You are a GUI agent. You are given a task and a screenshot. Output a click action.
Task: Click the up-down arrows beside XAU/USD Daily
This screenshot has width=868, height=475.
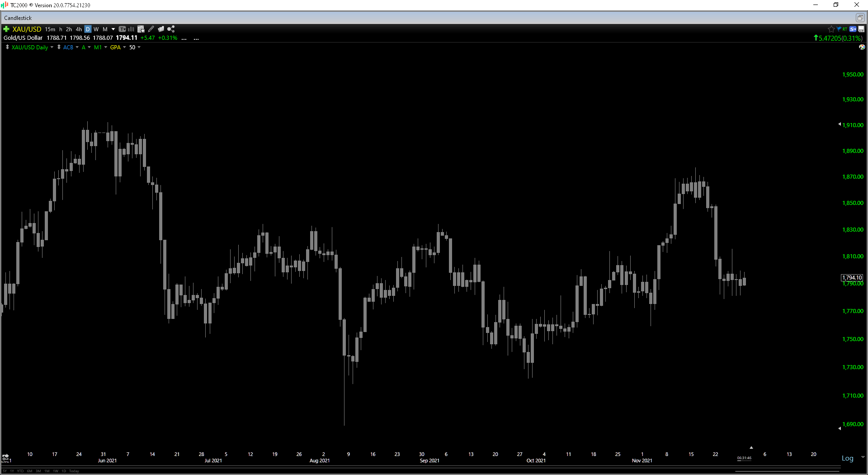tap(7, 47)
